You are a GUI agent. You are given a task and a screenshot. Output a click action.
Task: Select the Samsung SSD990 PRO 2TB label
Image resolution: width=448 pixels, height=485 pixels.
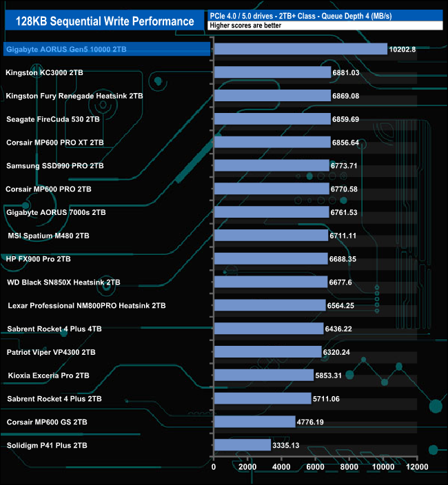click(55, 166)
